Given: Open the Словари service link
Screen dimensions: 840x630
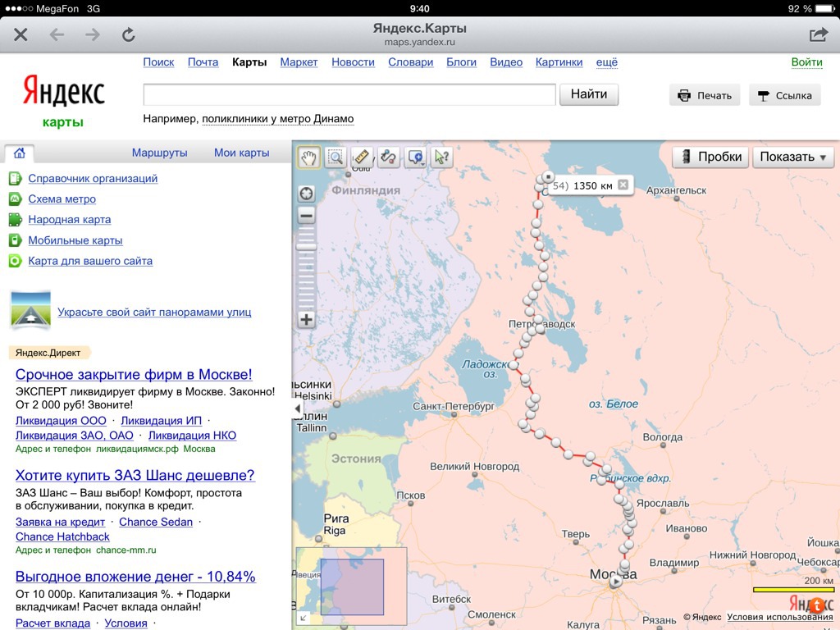Looking at the screenshot, I should (x=411, y=62).
